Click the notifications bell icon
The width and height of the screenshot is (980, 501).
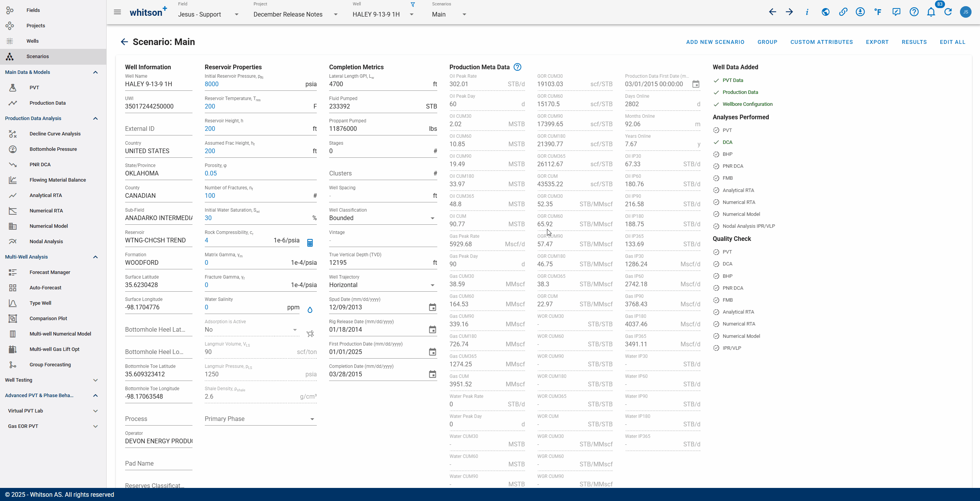[931, 12]
